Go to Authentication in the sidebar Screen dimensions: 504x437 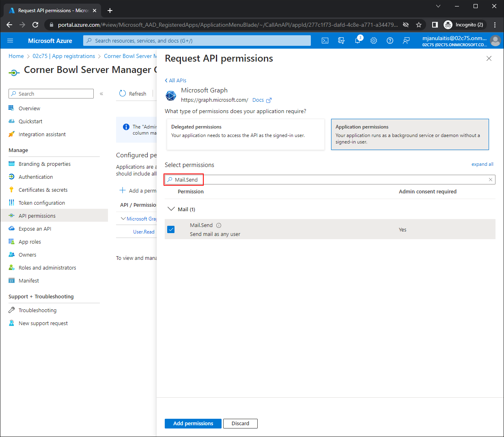[x=36, y=177]
